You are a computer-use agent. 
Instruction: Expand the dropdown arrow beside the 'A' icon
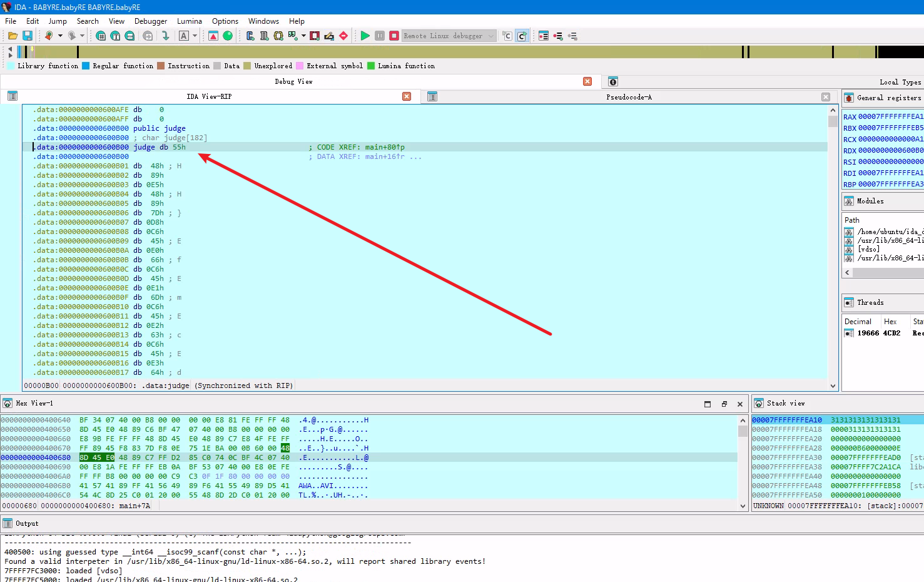[x=195, y=36]
